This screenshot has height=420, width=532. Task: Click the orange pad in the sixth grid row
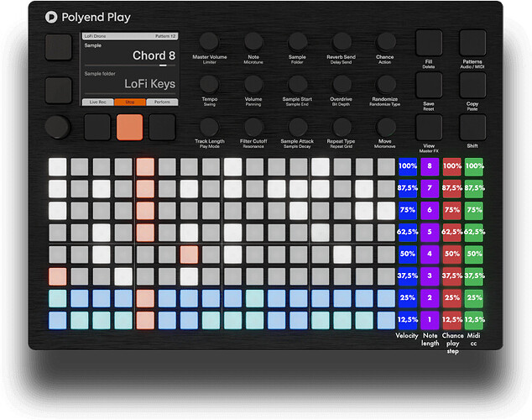[x=58, y=276]
